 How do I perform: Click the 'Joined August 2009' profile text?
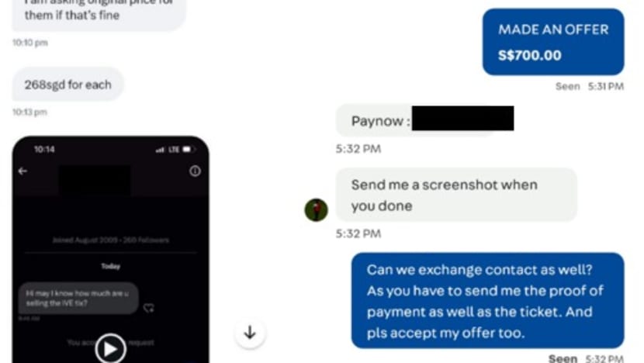coord(110,240)
